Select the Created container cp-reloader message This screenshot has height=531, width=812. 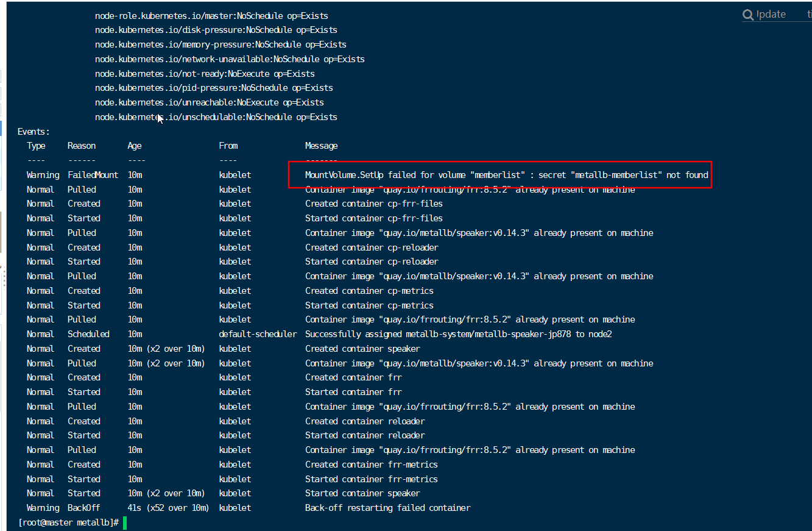point(372,248)
